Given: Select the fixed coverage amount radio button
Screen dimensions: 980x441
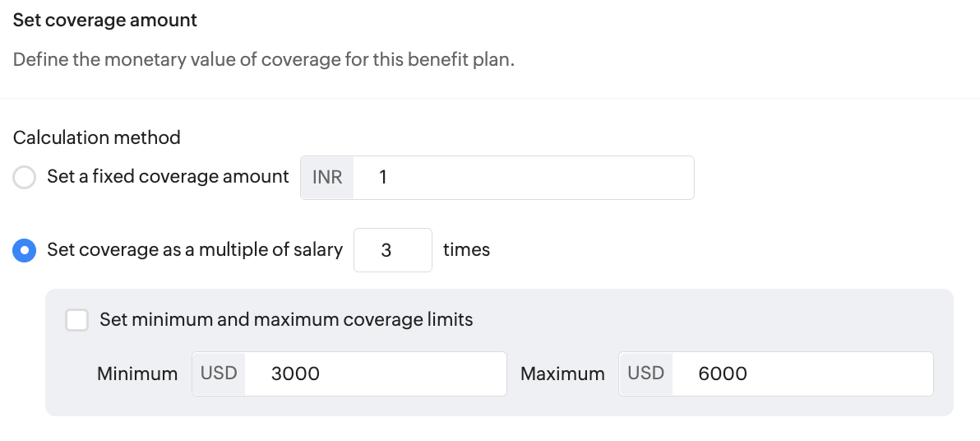Looking at the screenshot, I should [x=25, y=178].
